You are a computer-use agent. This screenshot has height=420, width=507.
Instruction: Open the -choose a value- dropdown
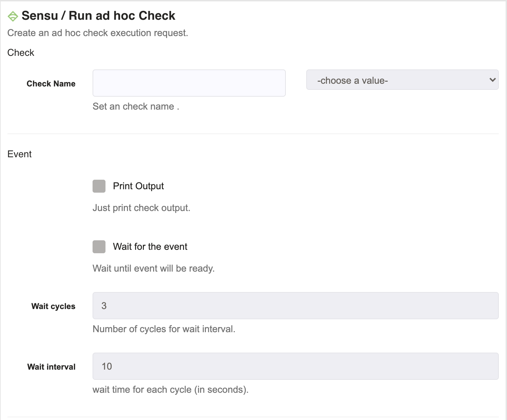[x=402, y=80]
